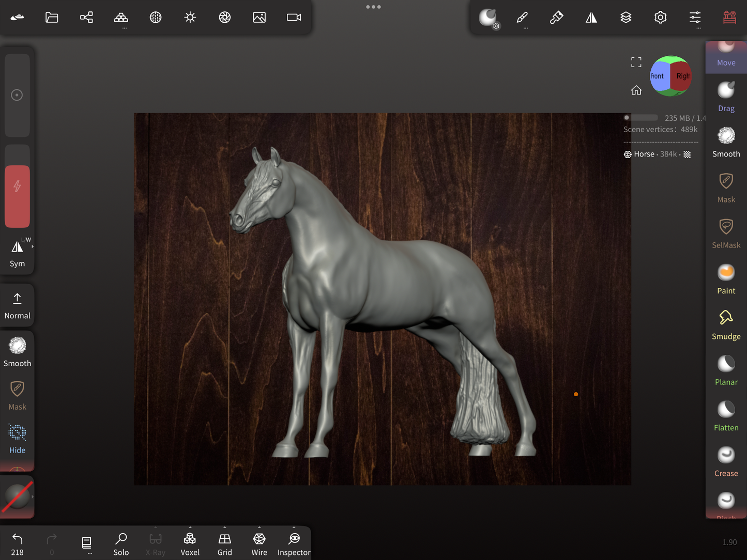Open the camera settings menu
This screenshot has height=560, width=747.
pyautogui.click(x=294, y=18)
